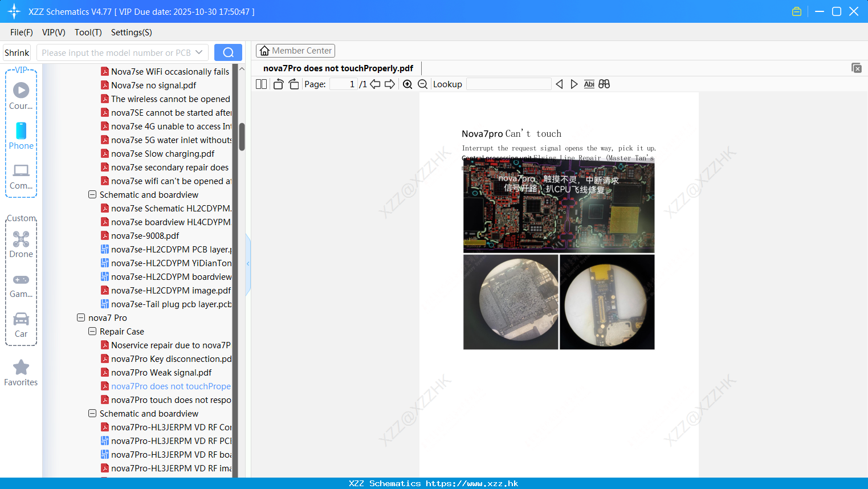Image resolution: width=868 pixels, height=489 pixels.
Task: Open nova7se-HL2CDYPM YiDianTong file
Action: click(166, 263)
